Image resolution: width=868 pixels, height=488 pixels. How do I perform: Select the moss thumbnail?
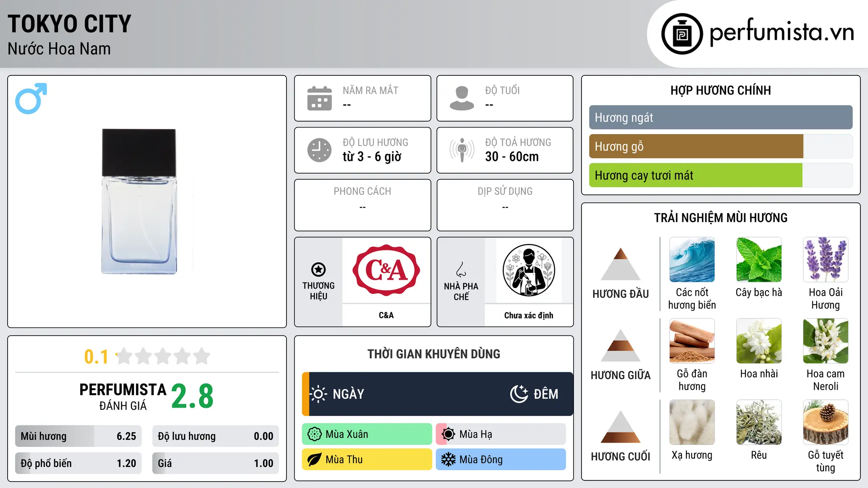[759, 422]
